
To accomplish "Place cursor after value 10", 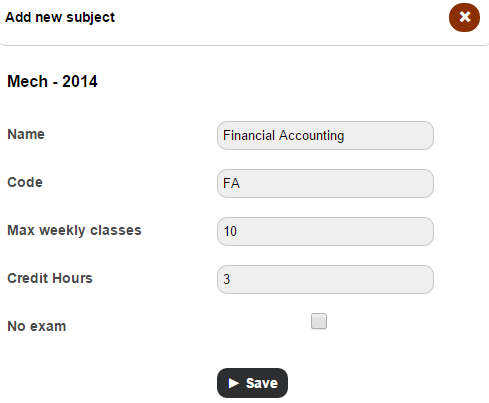I will [x=237, y=231].
